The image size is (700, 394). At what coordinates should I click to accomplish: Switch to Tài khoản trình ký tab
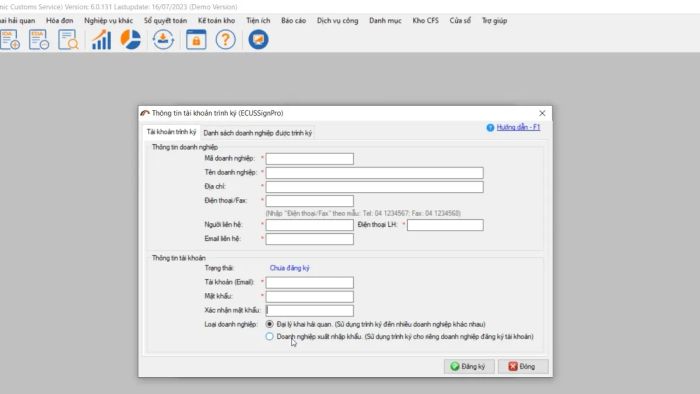click(x=171, y=132)
